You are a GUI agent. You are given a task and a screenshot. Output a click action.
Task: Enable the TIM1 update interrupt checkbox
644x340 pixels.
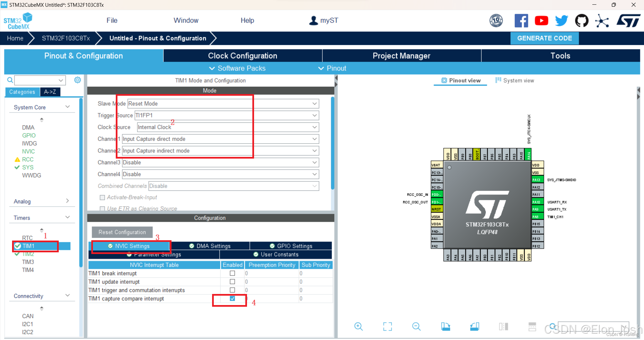(232, 282)
